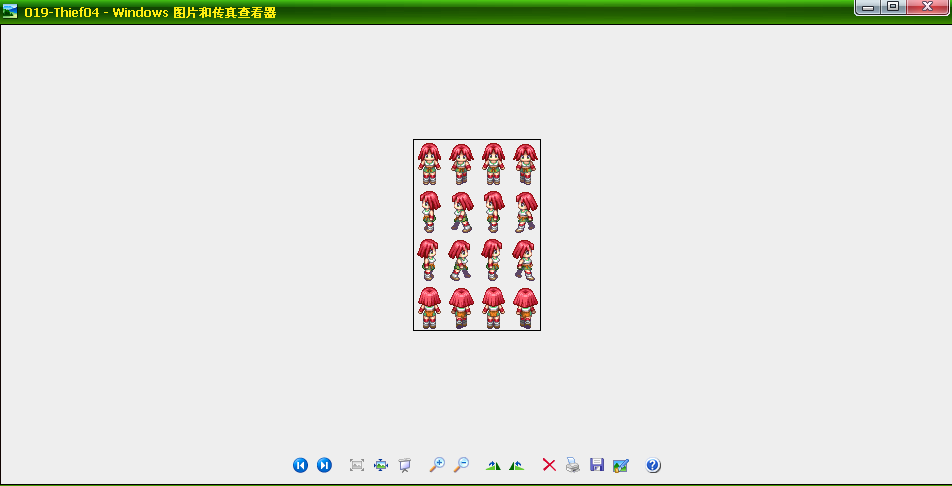Screen dimensions: 952x486
Task: Select the Best Fit view icon
Action: coord(357,465)
